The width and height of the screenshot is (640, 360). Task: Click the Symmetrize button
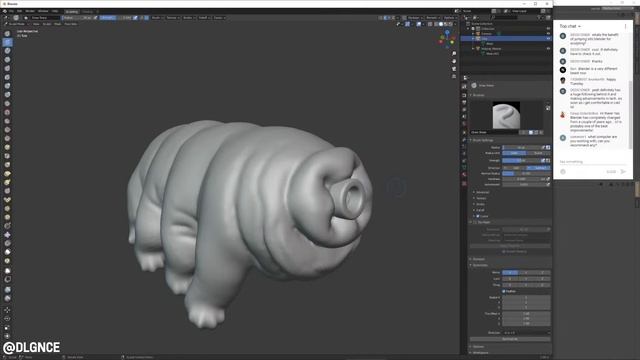510,339
